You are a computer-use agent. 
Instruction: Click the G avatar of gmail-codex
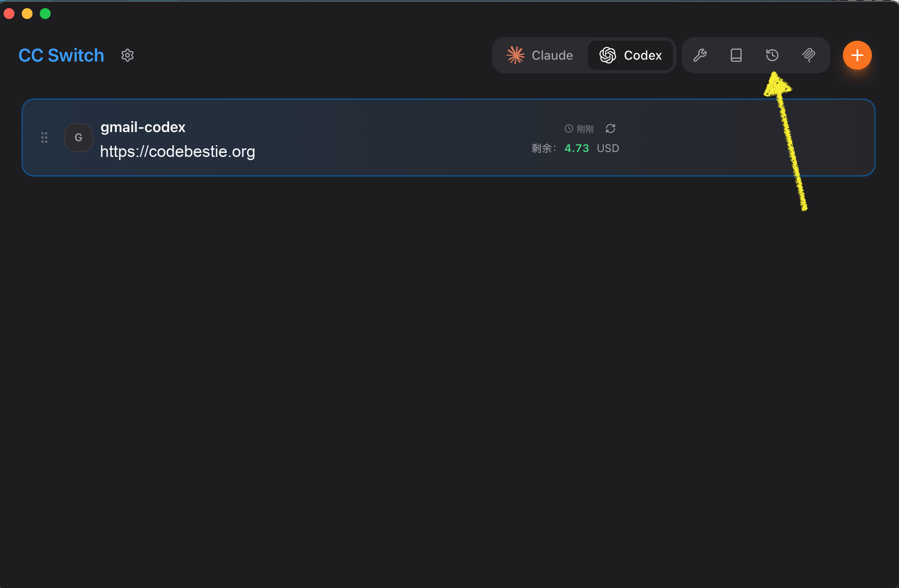(x=79, y=138)
